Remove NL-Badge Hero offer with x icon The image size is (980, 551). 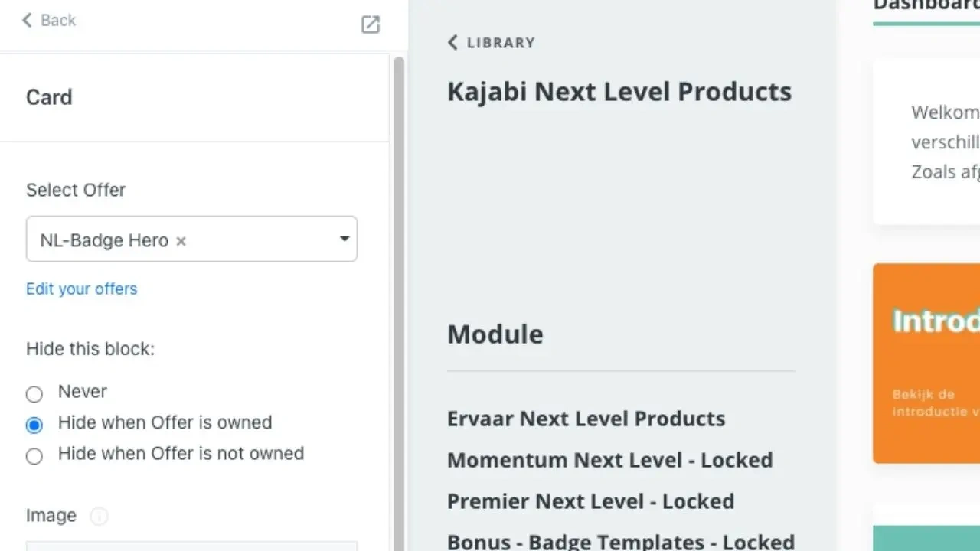tap(181, 241)
